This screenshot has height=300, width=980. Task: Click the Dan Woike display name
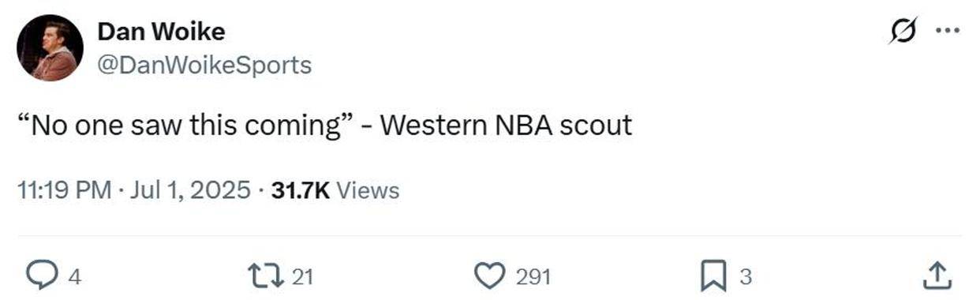click(160, 32)
